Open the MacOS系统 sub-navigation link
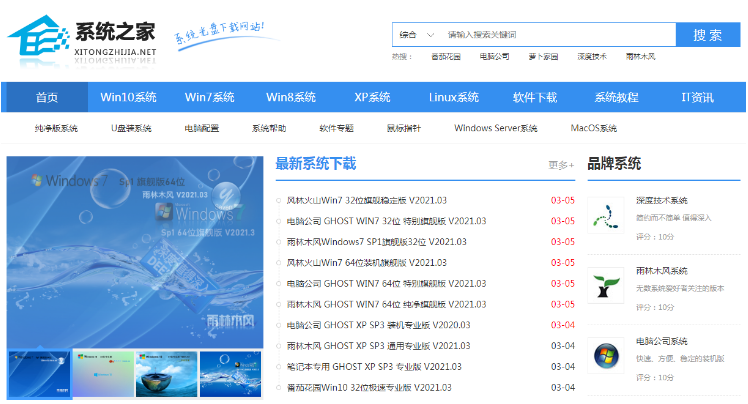The image size is (748, 404). [593, 128]
